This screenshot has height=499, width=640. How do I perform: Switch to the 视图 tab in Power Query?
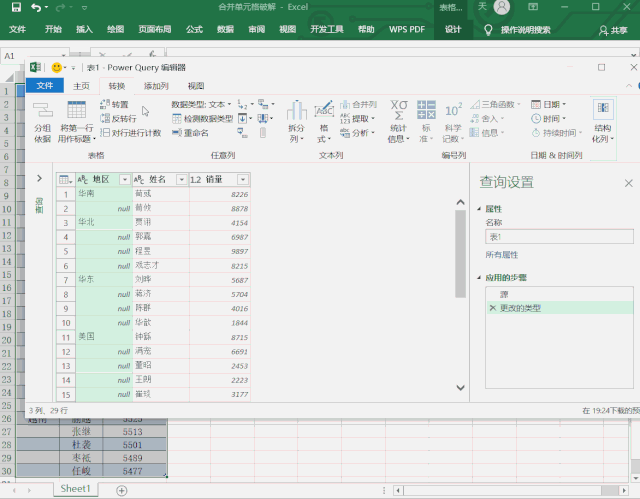(196, 86)
